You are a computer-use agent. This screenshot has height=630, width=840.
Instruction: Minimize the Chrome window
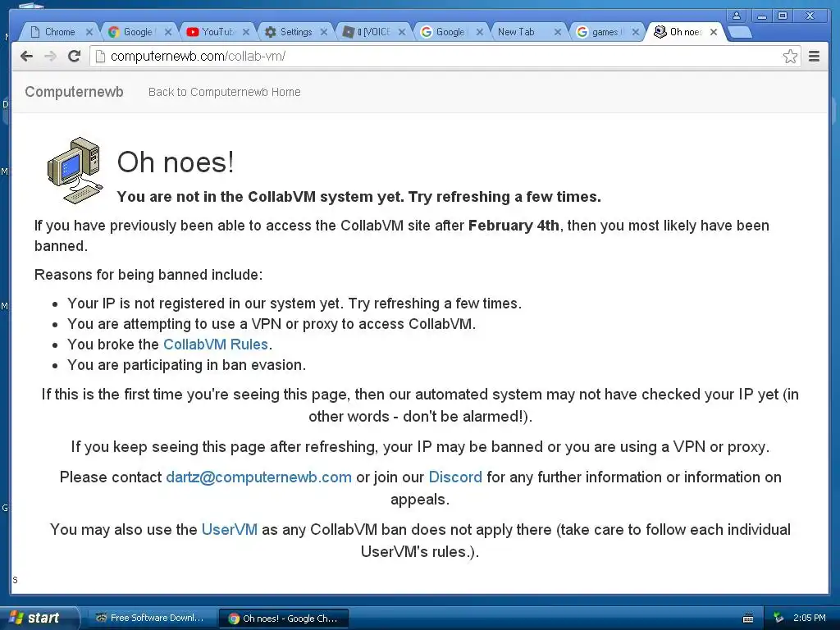coord(762,16)
